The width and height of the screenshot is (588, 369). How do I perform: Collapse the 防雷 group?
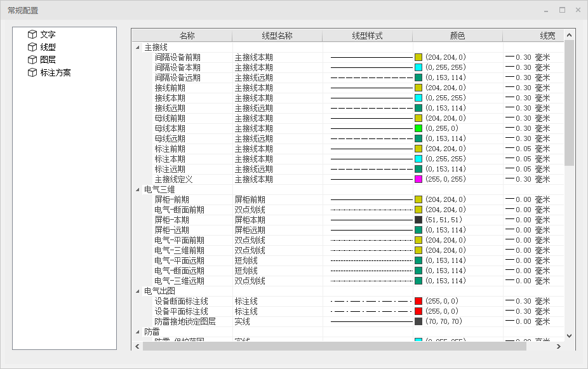coord(138,332)
